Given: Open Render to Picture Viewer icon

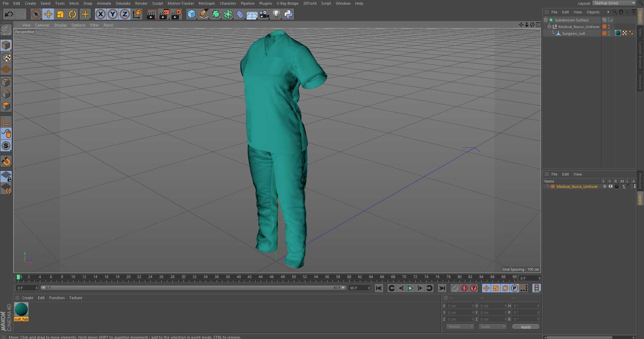Looking at the screenshot, I should (164, 14).
